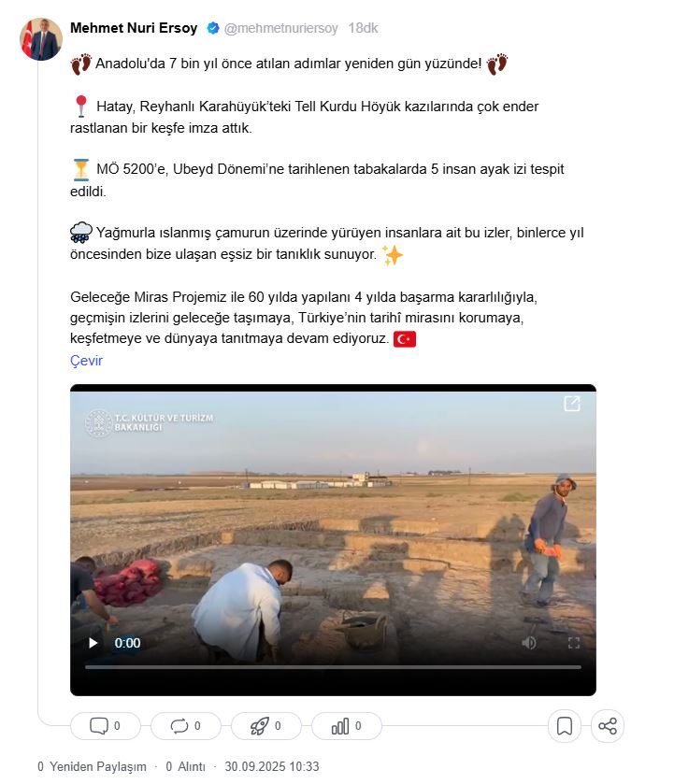Open the Alıntı quotes count
Image resolution: width=674 pixels, height=784 pixels.
pos(186,766)
